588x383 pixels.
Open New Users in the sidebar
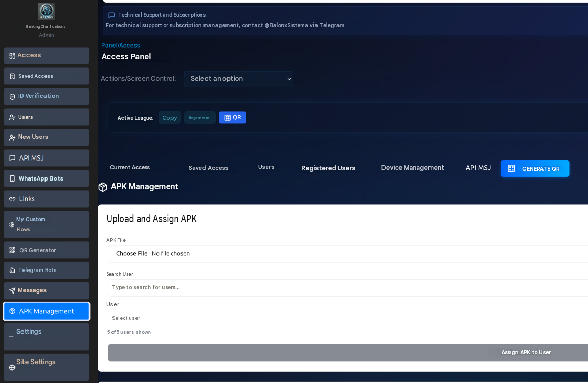coord(47,137)
